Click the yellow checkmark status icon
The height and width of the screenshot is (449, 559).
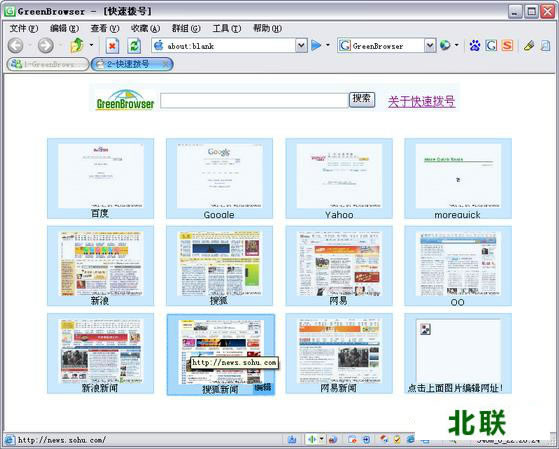tap(397, 439)
